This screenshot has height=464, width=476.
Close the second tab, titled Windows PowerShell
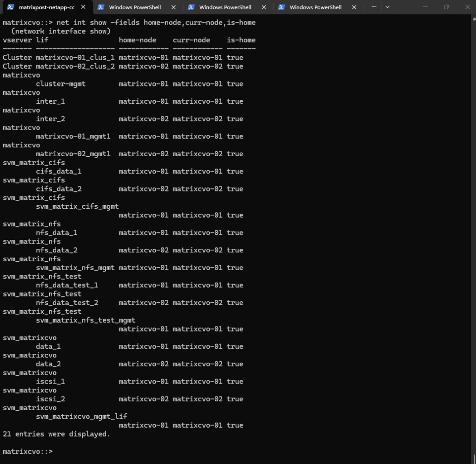pos(173,7)
